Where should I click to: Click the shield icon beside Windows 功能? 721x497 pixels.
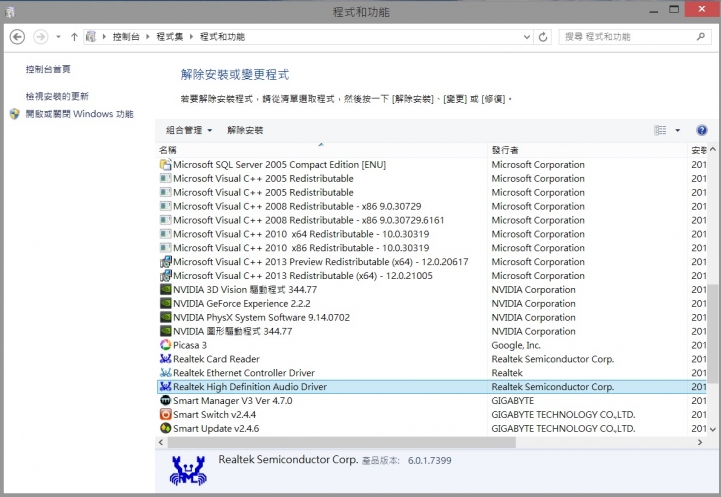[15, 114]
